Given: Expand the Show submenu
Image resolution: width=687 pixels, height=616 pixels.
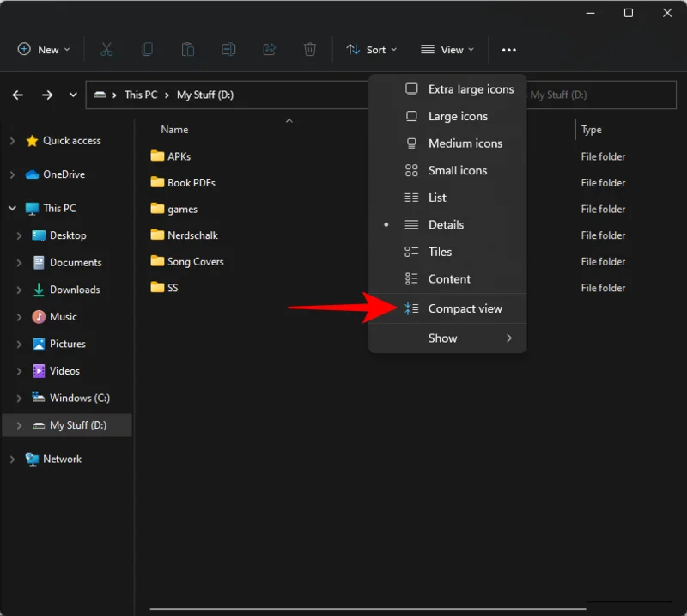Looking at the screenshot, I should (x=443, y=338).
